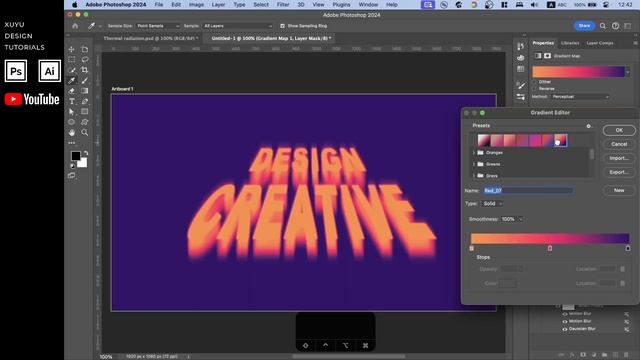The image size is (640, 360).
Task: Open the Edit Toolbar three-dots menu
Action: pos(72,143)
